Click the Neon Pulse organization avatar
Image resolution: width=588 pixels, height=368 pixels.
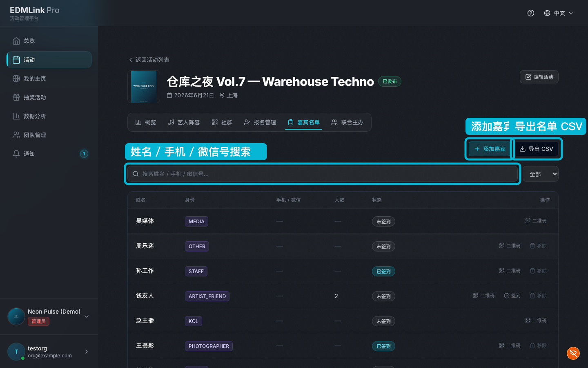click(x=16, y=316)
